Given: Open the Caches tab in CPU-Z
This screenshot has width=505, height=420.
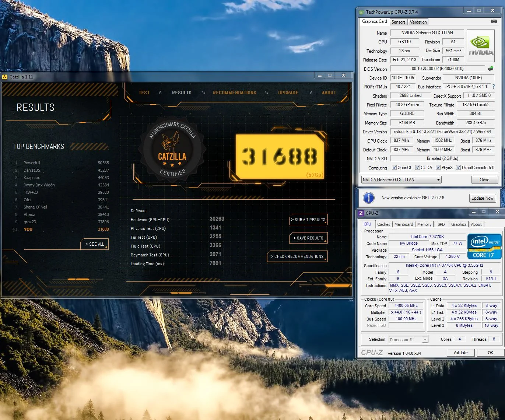Looking at the screenshot, I should click(x=383, y=224).
